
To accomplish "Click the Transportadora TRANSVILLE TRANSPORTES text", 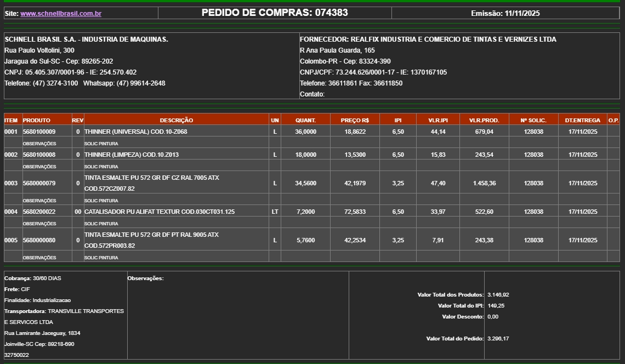I will pos(64,311).
